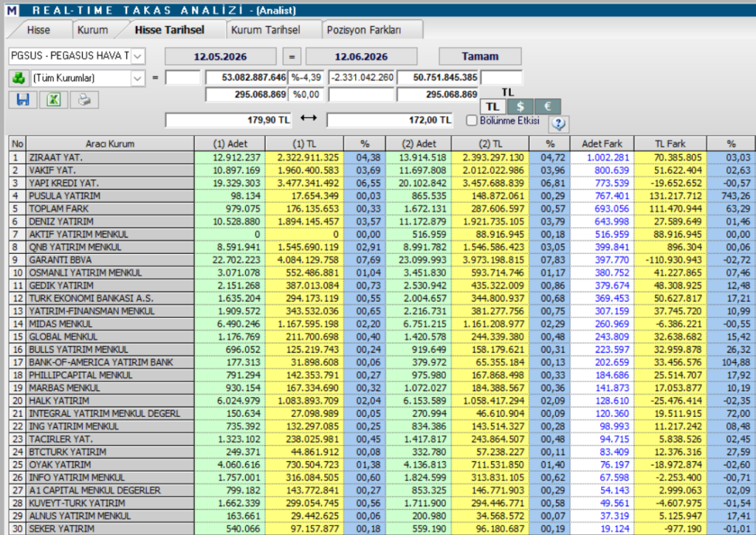Select the SEKER YATIRIM row

[382, 528]
